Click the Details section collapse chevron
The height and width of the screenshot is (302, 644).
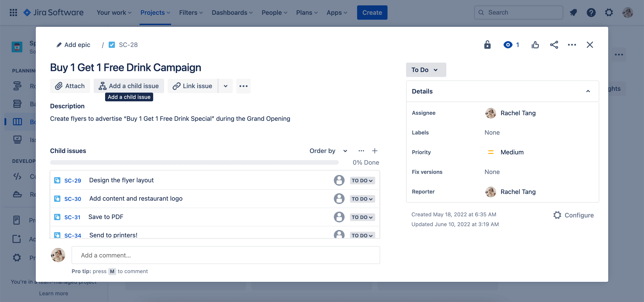588,91
